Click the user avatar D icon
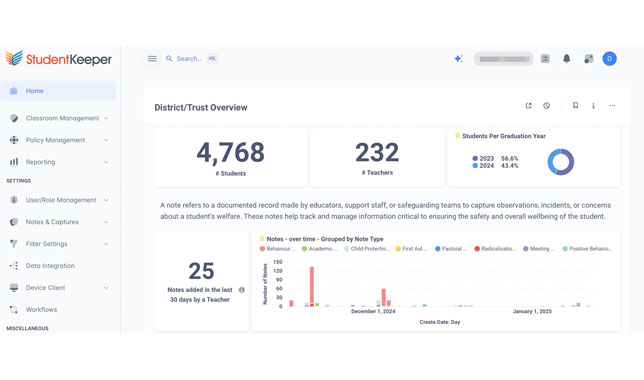This screenshot has height=380, width=644. click(610, 59)
